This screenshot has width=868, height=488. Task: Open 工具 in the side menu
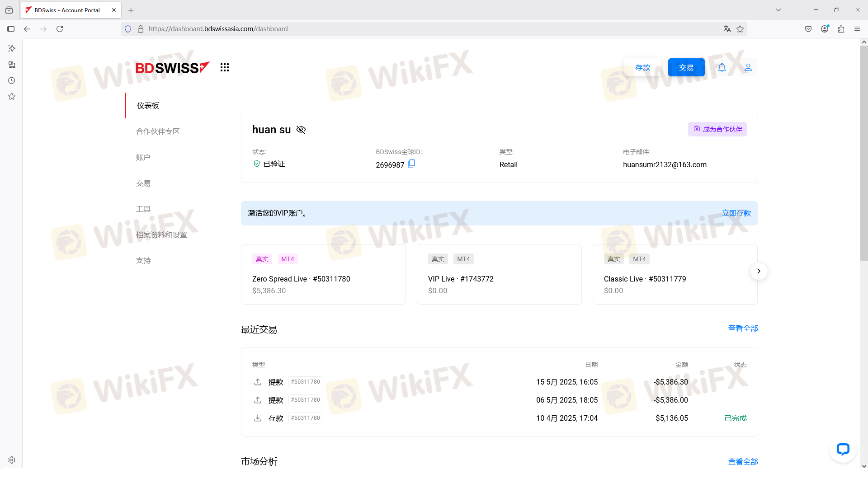click(143, 209)
